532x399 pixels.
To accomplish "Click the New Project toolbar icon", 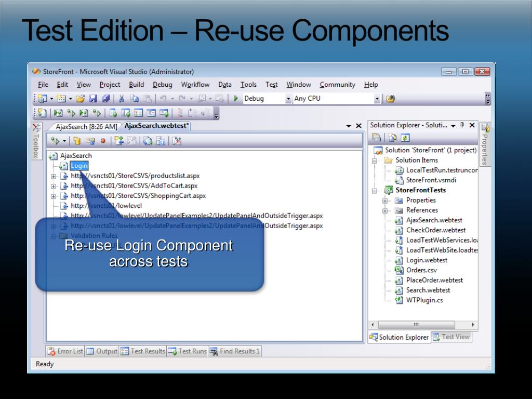I will tap(43, 99).
